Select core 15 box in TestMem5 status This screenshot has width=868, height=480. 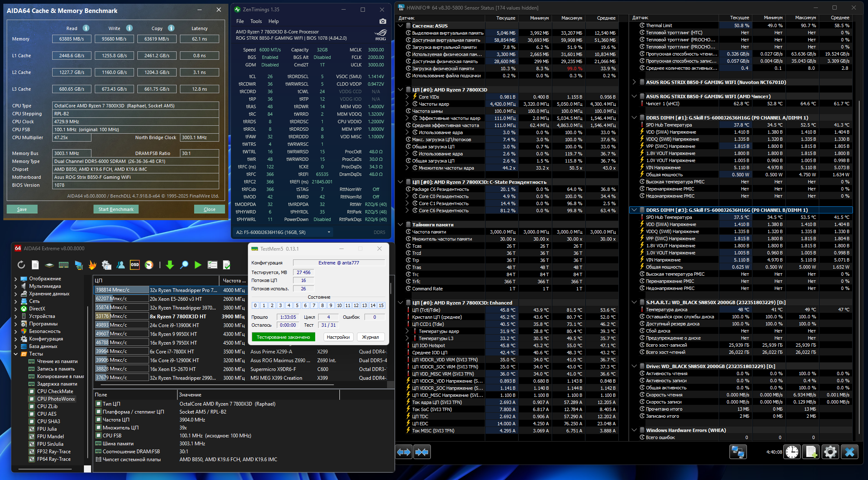point(381,305)
